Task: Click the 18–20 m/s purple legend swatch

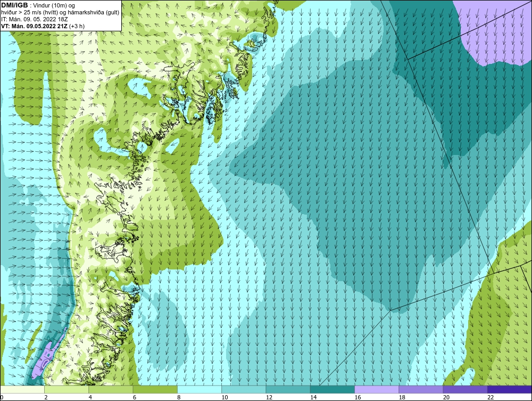Action: click(421, 389)
